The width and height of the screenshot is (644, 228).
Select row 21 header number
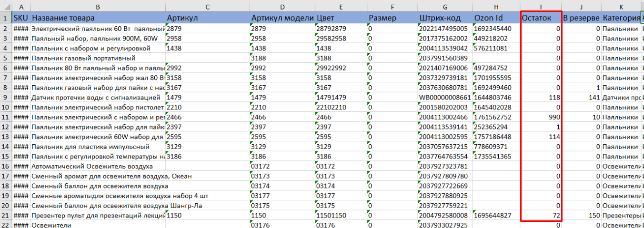coord(6,216)
